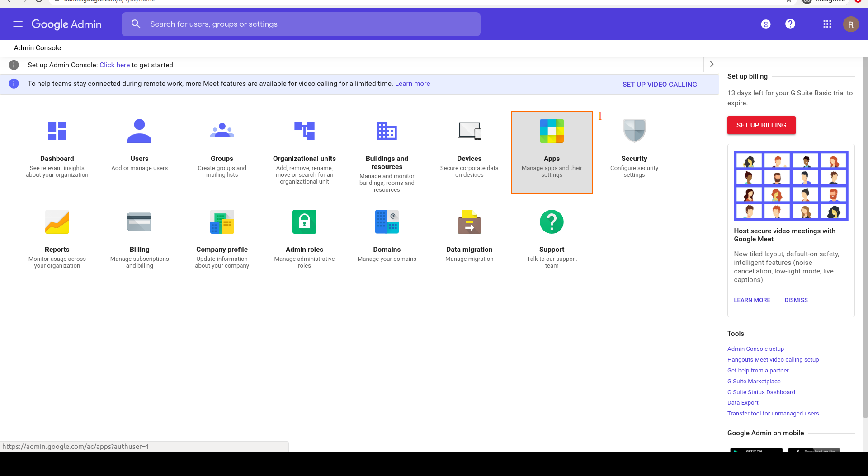Click the blue info icon in Meet banner
The height and width of the screenshot is (476, 868).
(14, 84)
